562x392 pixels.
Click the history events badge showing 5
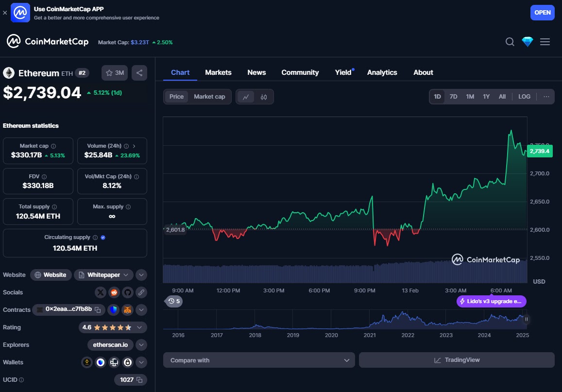coord(174,301)
